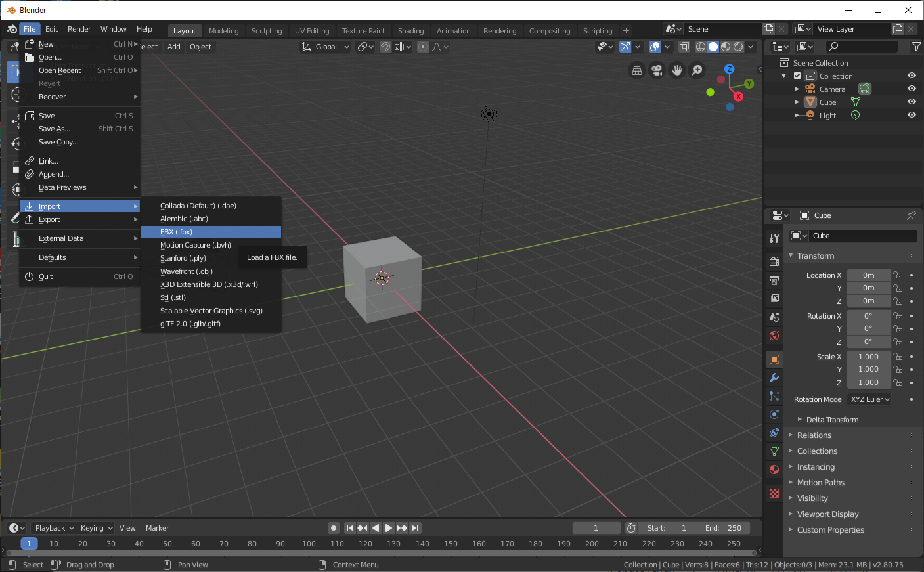The image size is (924, 572).
Task: Click the magnifier zoom-view gizmo
Action: coord(697,70)
